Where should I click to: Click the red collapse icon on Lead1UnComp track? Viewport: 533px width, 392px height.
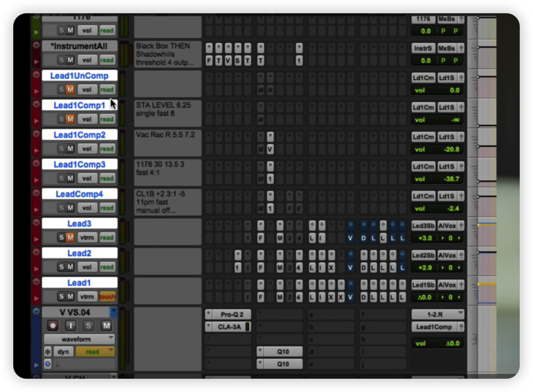click(x=36, y=75)
